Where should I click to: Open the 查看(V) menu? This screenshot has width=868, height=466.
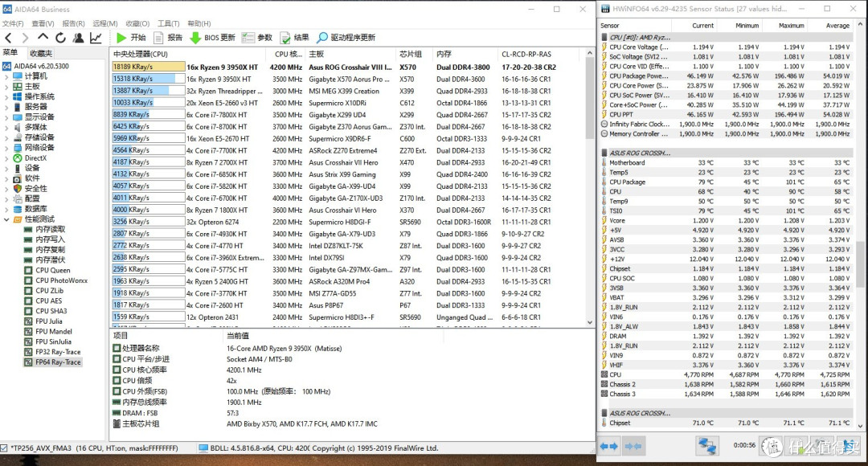[x=43, y=24]
